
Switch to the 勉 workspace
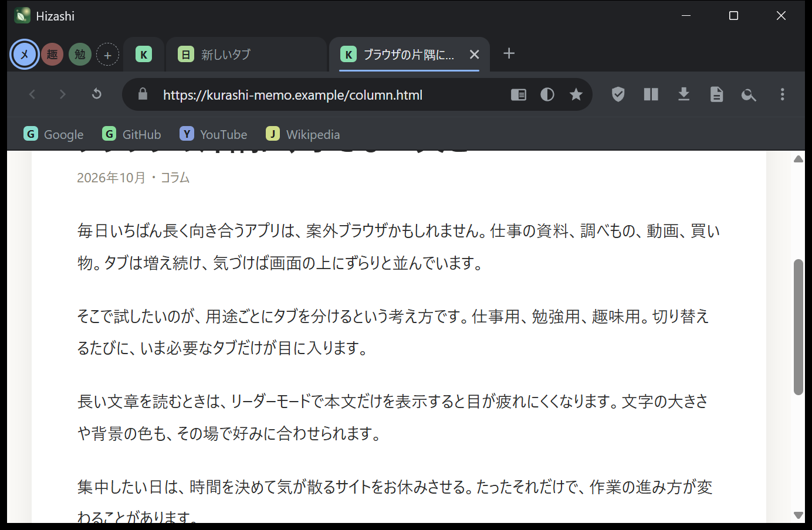click(x=80, y=55)
